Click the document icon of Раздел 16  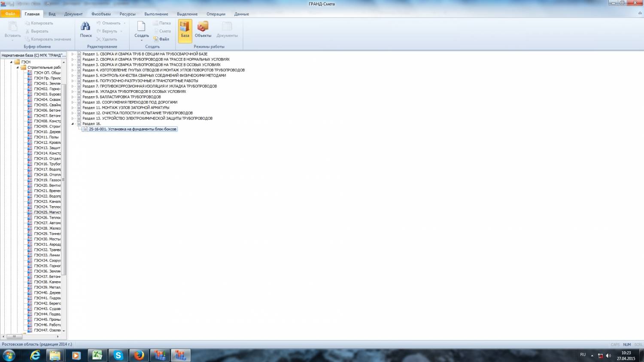[x=79, y=124]
